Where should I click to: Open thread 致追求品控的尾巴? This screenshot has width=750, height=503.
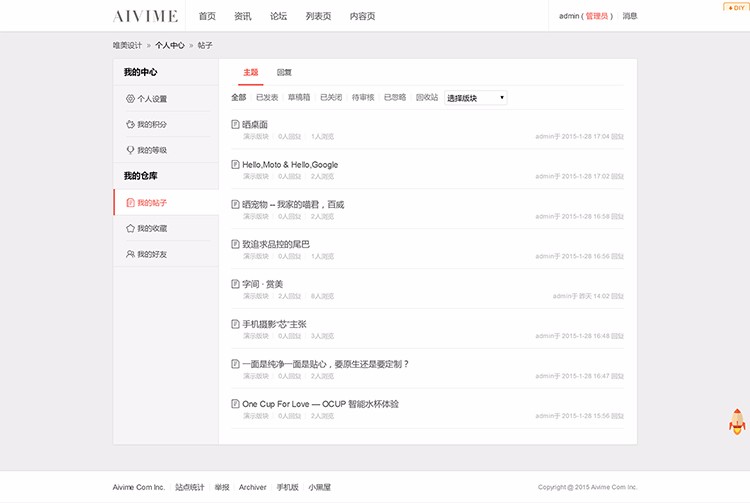[276, 244]
